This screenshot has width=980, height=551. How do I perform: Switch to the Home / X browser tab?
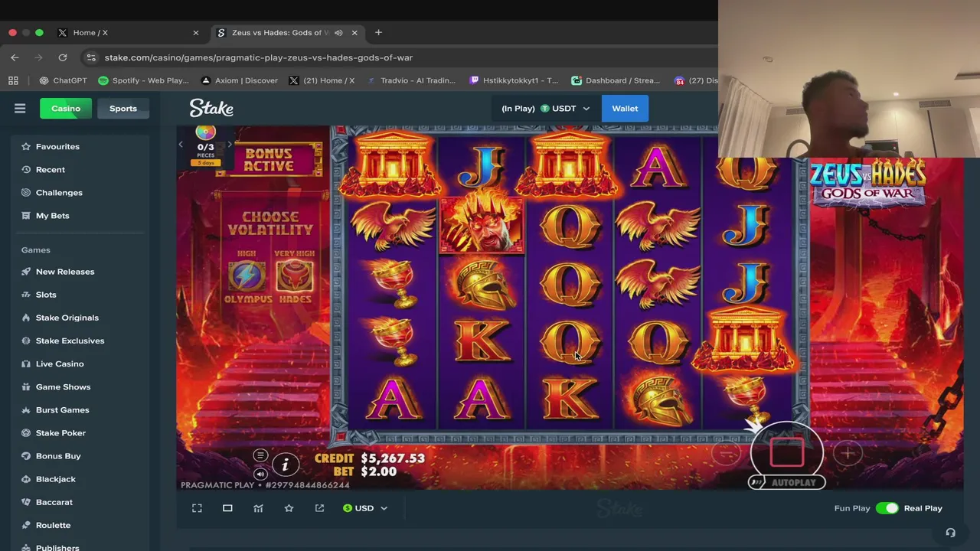click(129, 33)
